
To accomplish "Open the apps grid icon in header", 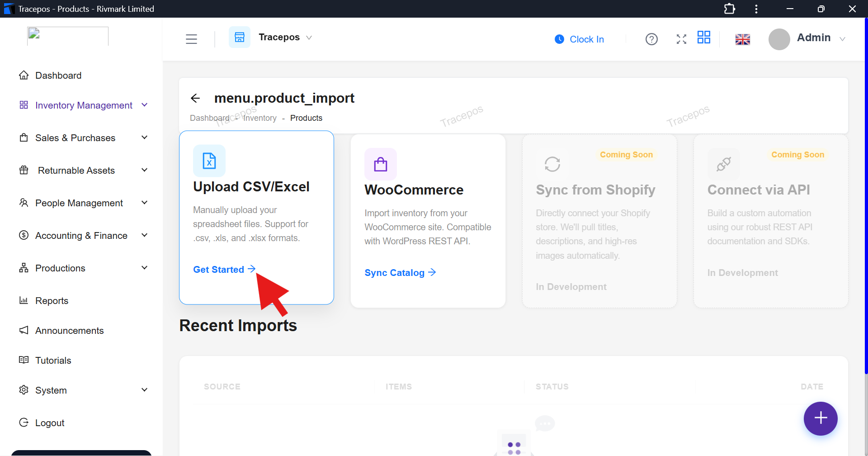I will (704, 37).
